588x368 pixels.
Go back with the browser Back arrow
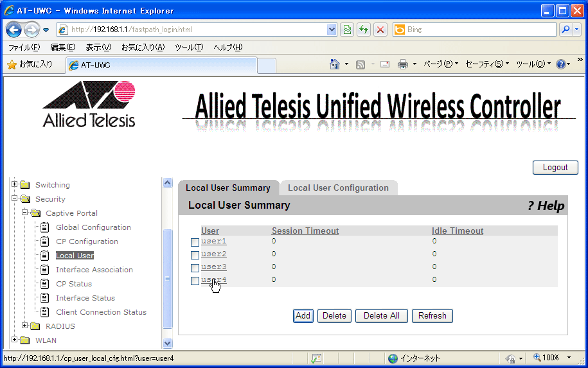tap(14, 30)
